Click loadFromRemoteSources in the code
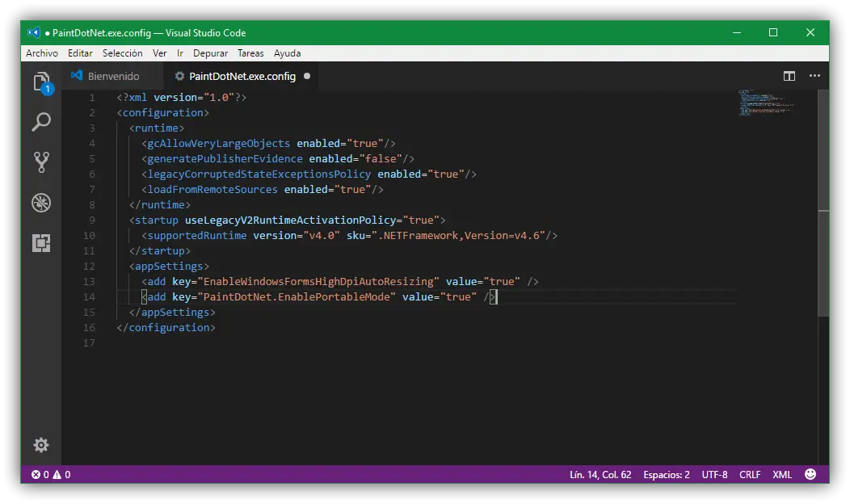Image resolution: width=850 pixels, height=504 pixels. pos(212,189)
